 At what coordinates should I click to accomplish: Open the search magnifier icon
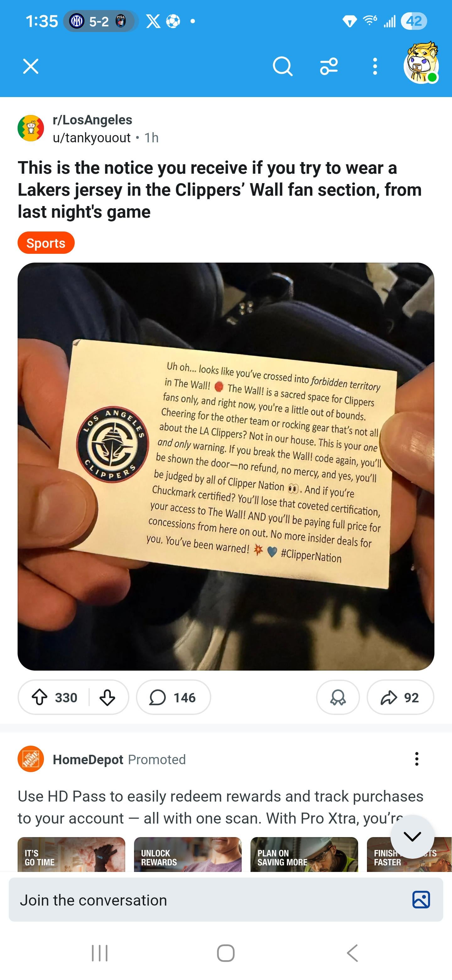click(x=282, y=66)
